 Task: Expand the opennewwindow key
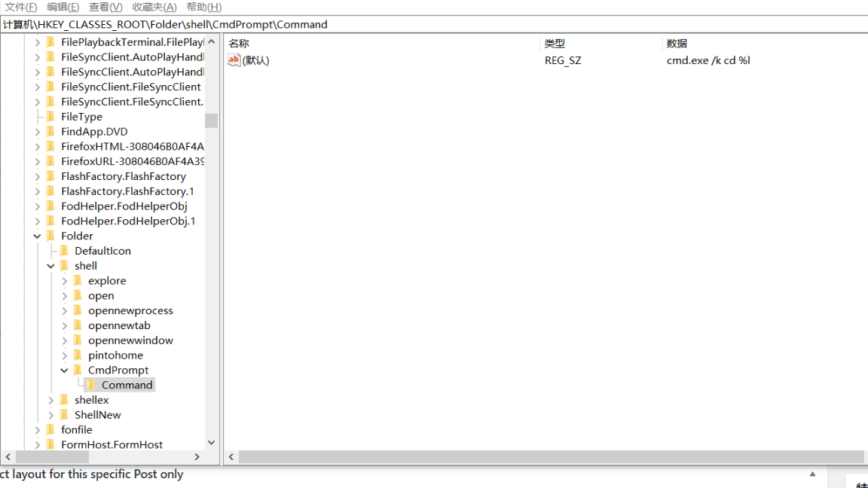pyautogui.click(x=65, y=340)
